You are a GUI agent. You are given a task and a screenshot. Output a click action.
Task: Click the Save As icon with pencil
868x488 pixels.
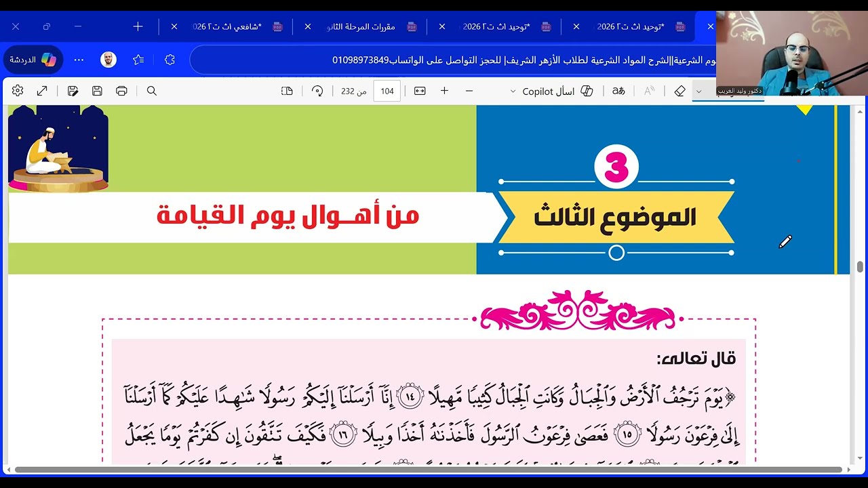pyautogui.click(x=73, y=91)
